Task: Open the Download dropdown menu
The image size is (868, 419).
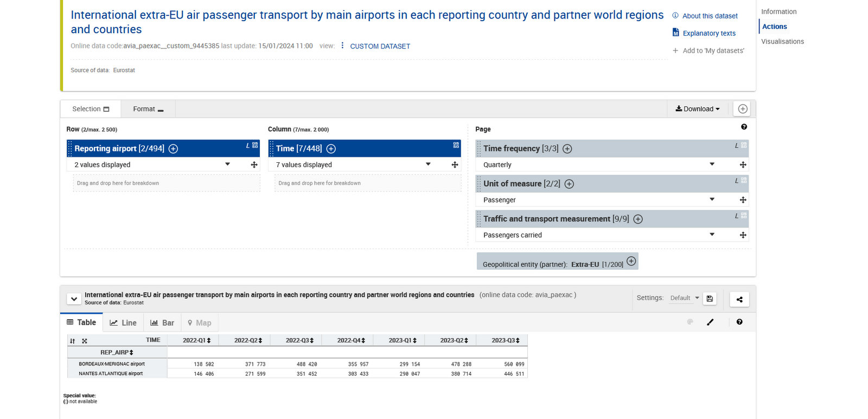Action: coord(698,109)
